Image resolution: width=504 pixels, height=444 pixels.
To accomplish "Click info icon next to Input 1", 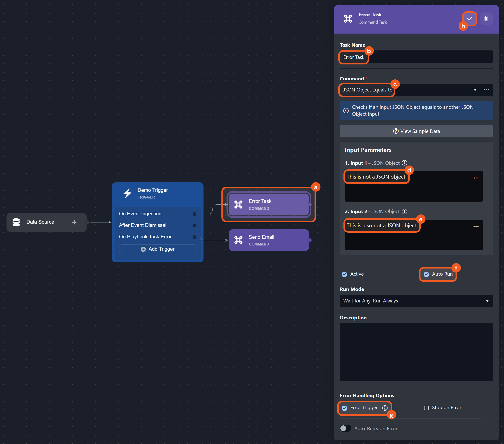I will click(404, 163).
